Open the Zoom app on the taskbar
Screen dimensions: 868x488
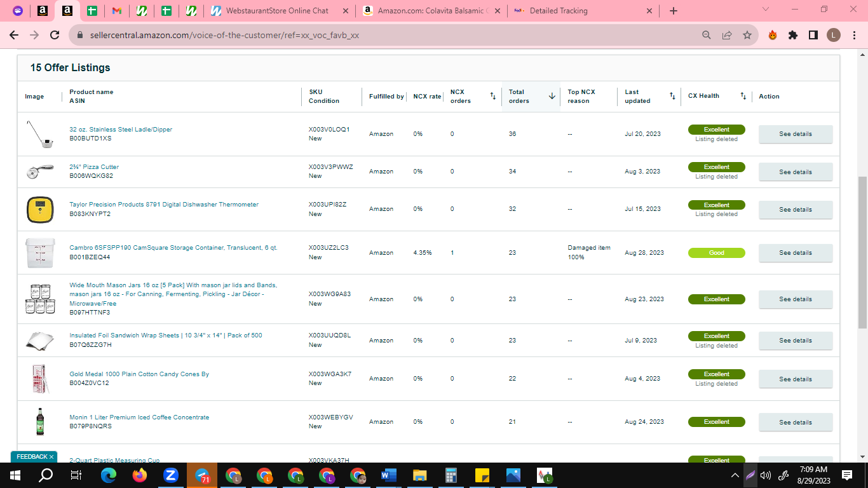click(x=170, y=475)
